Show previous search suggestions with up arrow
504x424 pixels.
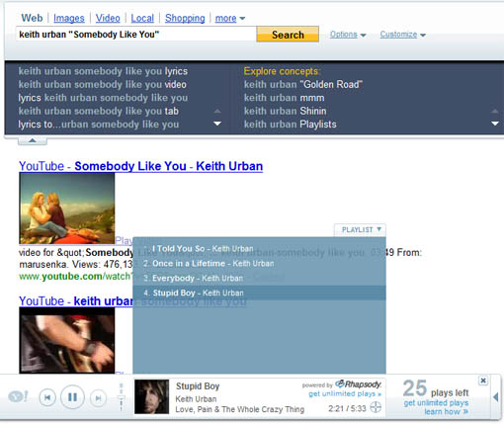tap(217, 111)
